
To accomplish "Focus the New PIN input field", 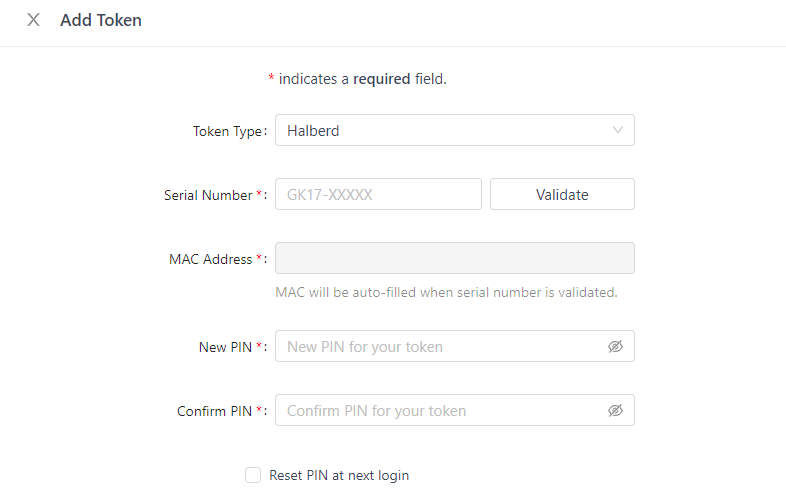I will point(440,347).
